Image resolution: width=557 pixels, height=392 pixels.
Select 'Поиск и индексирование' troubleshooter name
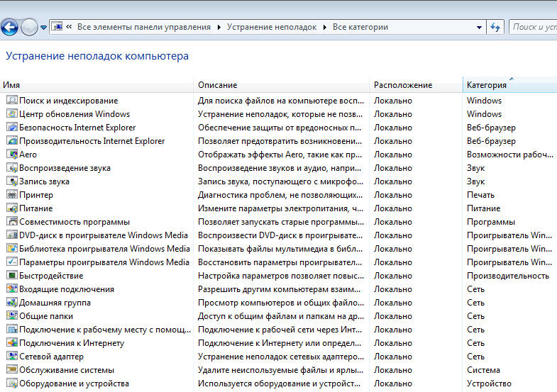click(69, 101)
